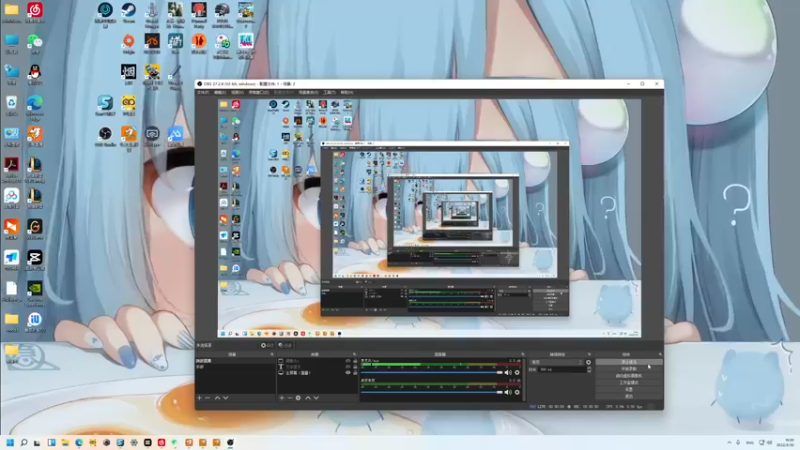Image resolution: width=800 pixels, height=450 pixels.
Task: Open the Steam desktop shortcut
Action: tap(129, 12)
